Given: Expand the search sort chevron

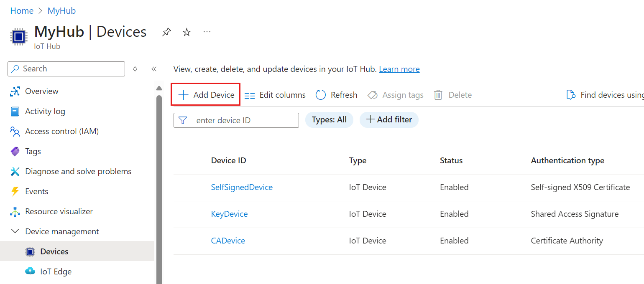Looking at the screenshot, I should point(135,69).
